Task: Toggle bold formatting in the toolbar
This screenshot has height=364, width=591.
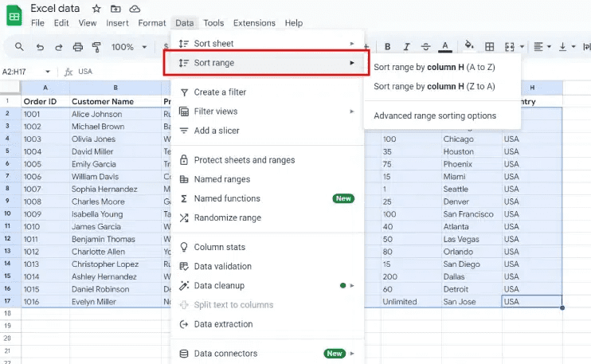Action: pos(388,47)
